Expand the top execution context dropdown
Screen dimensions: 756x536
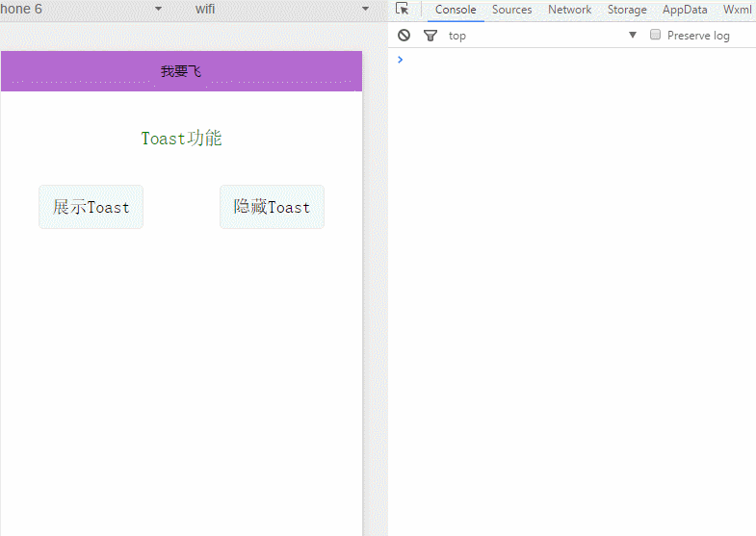pyautogui.click(x=633, y=36)
